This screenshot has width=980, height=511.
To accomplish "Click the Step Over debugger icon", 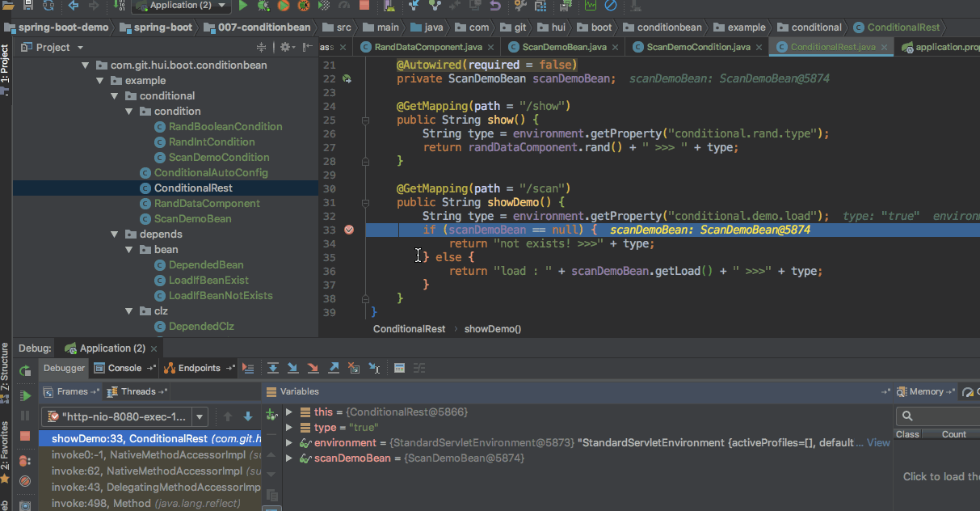I will tap(273, 368).
